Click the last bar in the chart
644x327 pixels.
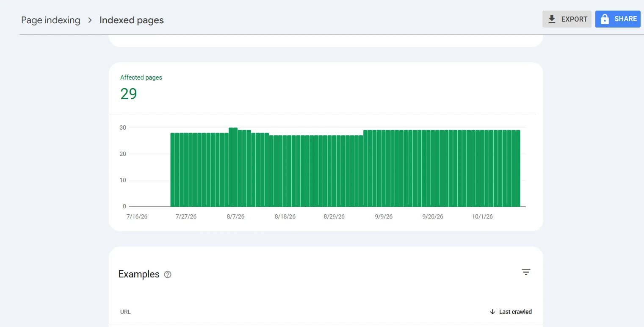click(x=518, y=168)
